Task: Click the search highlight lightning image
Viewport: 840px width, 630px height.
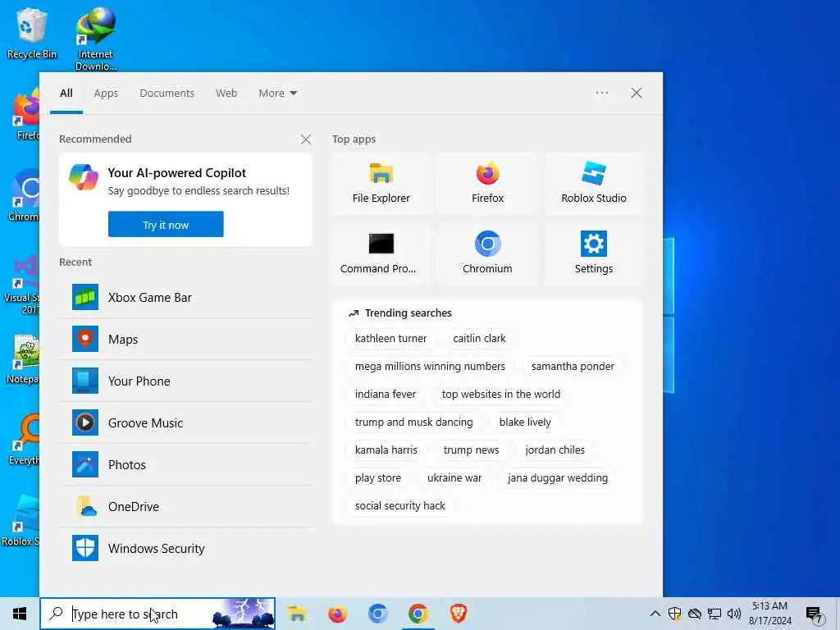Action: (243, 614)
